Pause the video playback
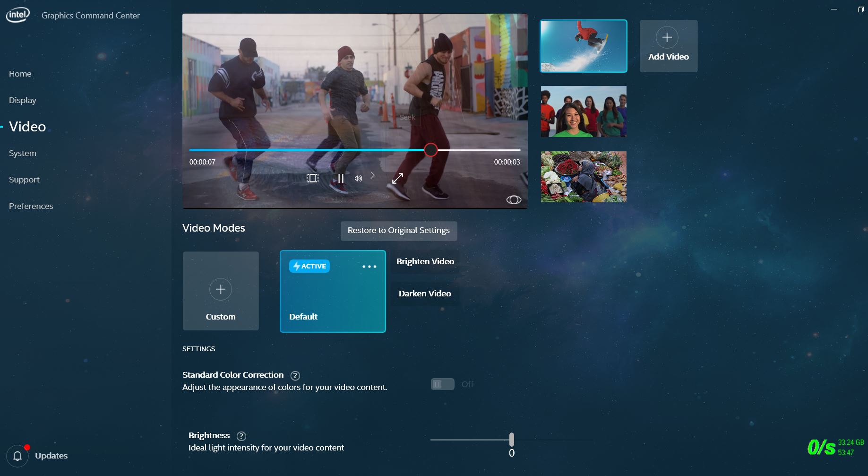 (x=341, y=179)
